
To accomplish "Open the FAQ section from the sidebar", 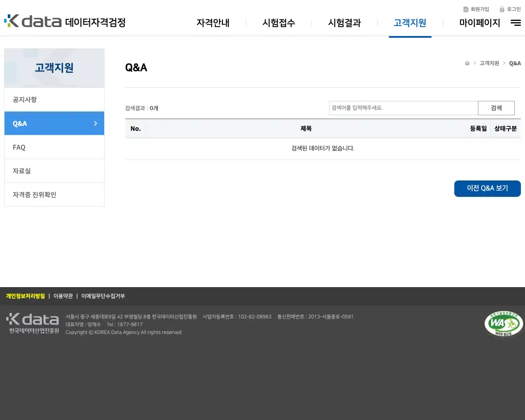I will click(19, 147).
